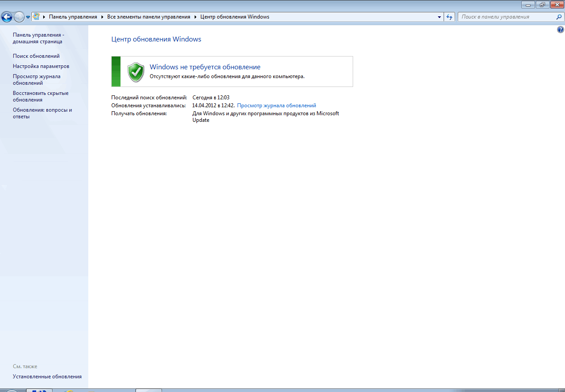Click the greyed-out Forward navigation arrow
Screen dimensions: 565x392
[x=19, y=17]
